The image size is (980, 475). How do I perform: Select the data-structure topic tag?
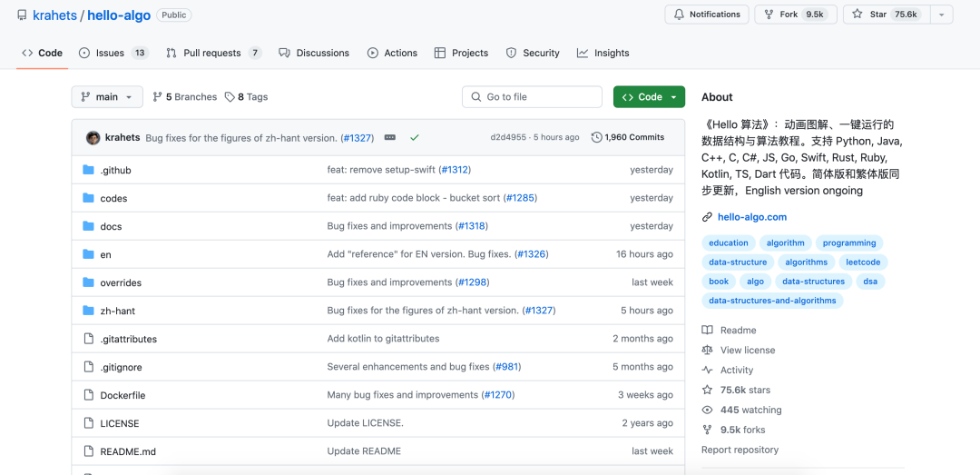click(x=738, y=262)
